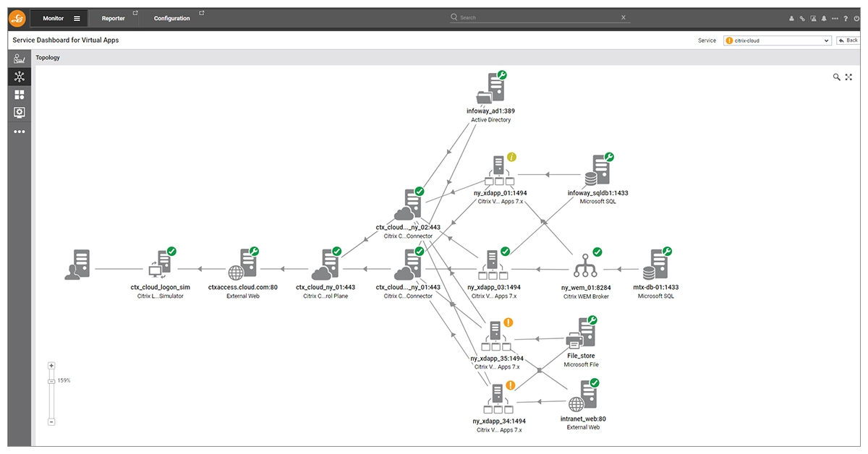Image resolution: width=868 pixels, height=454 pixels.
Task: Click the Topology panel heading
Action: (x=48, y=57)
